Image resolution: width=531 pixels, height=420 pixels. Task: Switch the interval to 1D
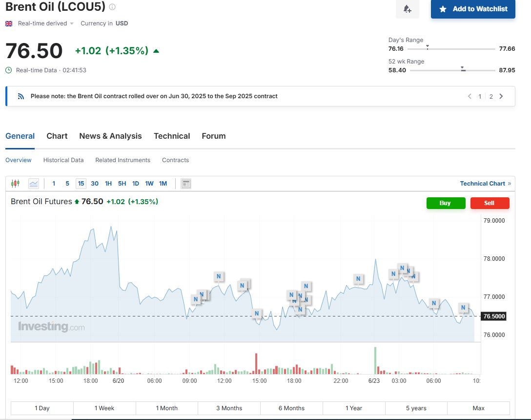tap(136, 184)
